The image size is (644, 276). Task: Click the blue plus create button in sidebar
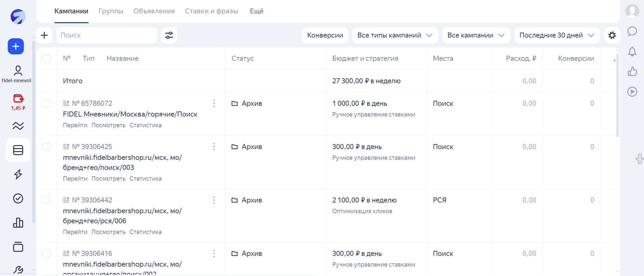(16, 46)
